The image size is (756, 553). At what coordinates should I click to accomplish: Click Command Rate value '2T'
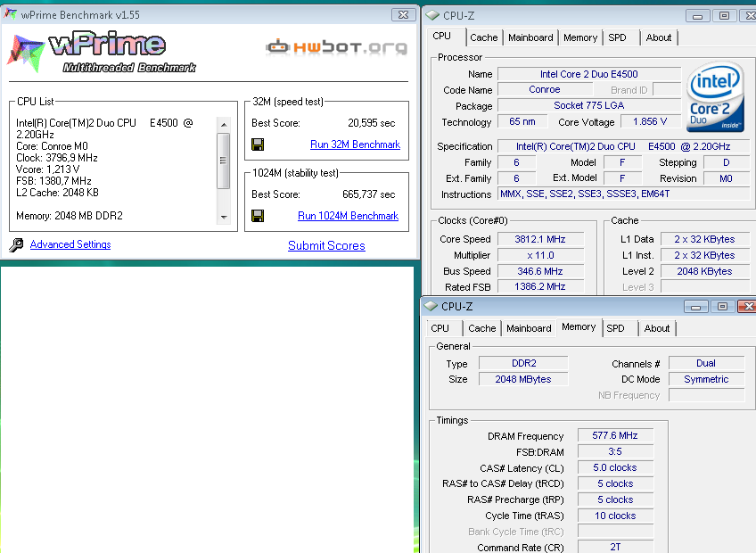[x=615, y=548]
